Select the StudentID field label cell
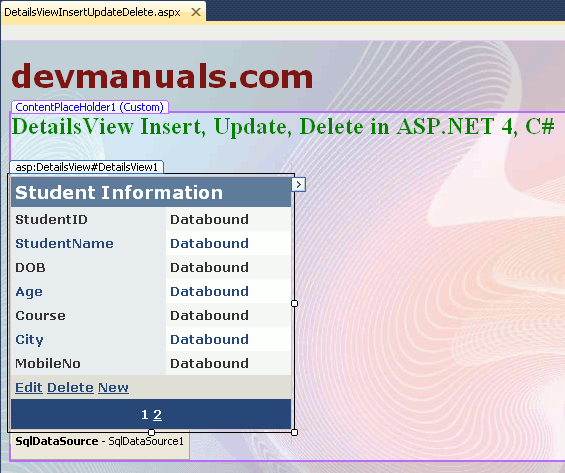This screenshot has width=565, height=473. pos(88,219)
